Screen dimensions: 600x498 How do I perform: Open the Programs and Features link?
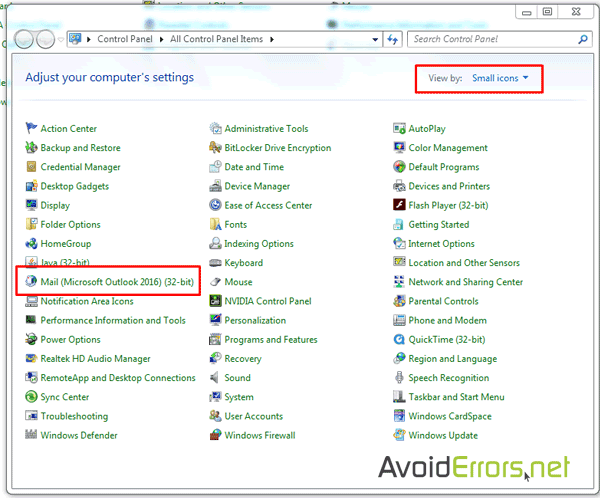271,340
